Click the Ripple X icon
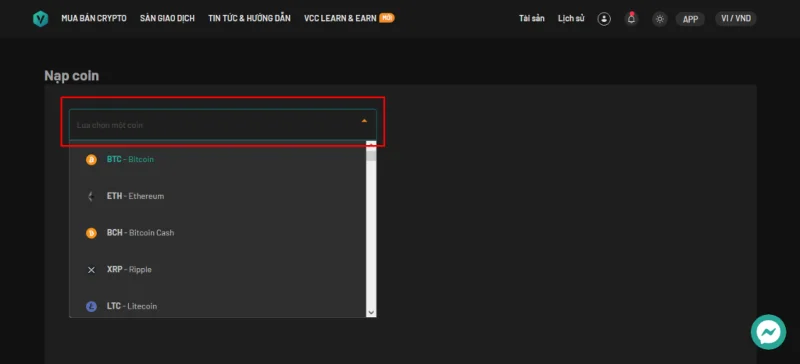 click(91, 270)
